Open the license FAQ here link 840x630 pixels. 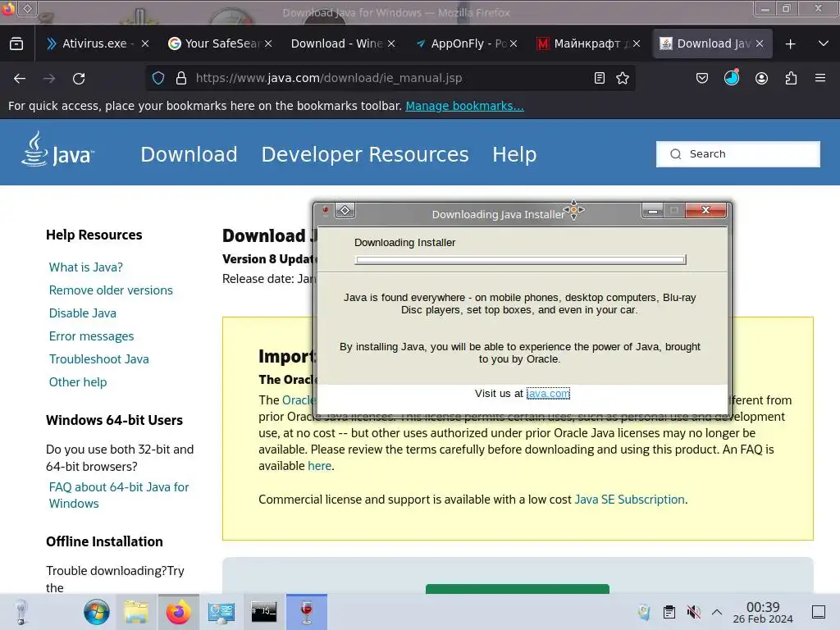pyautogui.click(x=319, y=466)
